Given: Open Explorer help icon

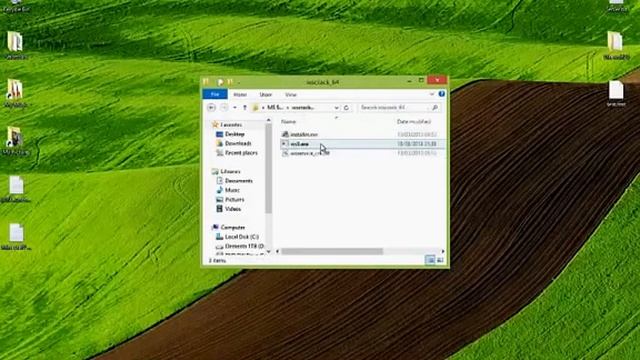Looking at the screenshot, I should click(442, 94).
